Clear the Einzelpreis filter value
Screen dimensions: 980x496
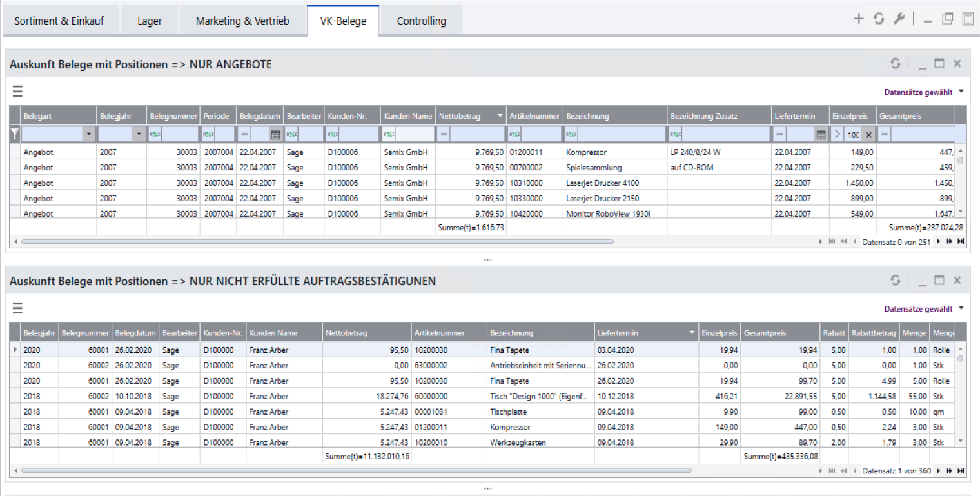(x=868, y=134)
